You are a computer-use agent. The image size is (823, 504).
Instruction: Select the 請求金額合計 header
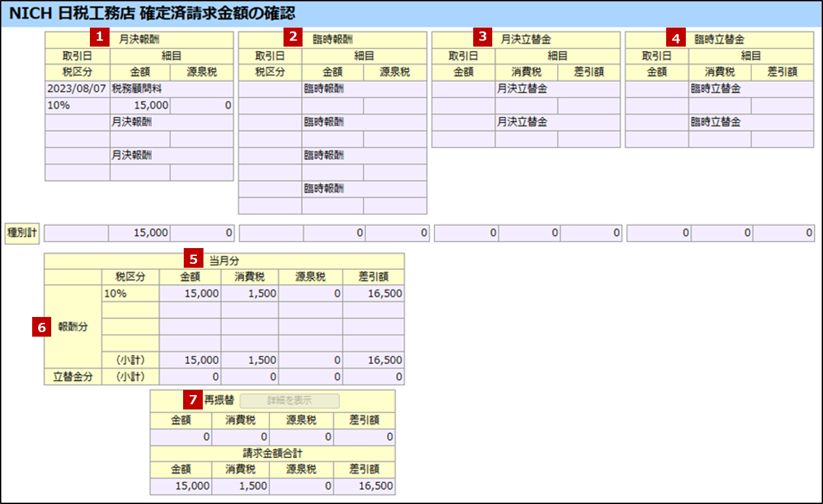272,453
